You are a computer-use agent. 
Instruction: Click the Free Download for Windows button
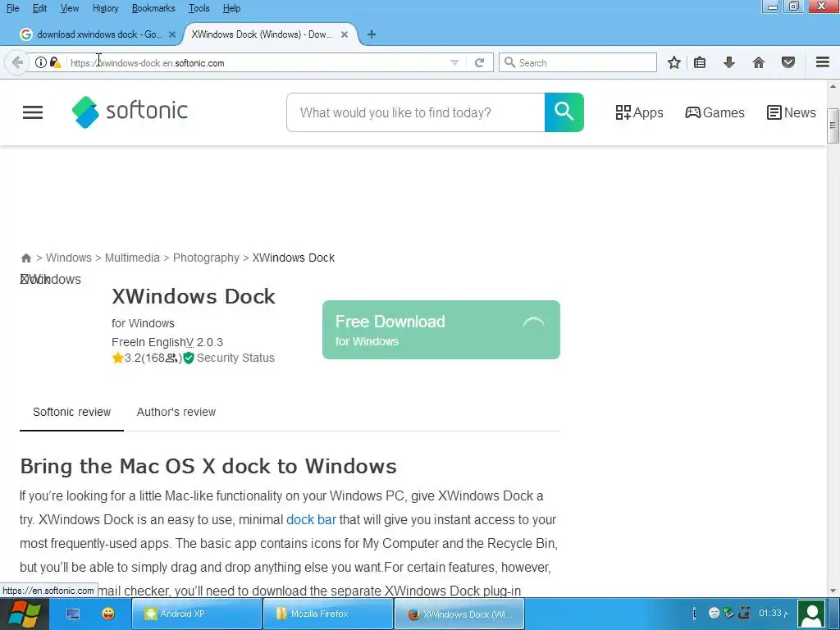(x=441, y=330)
